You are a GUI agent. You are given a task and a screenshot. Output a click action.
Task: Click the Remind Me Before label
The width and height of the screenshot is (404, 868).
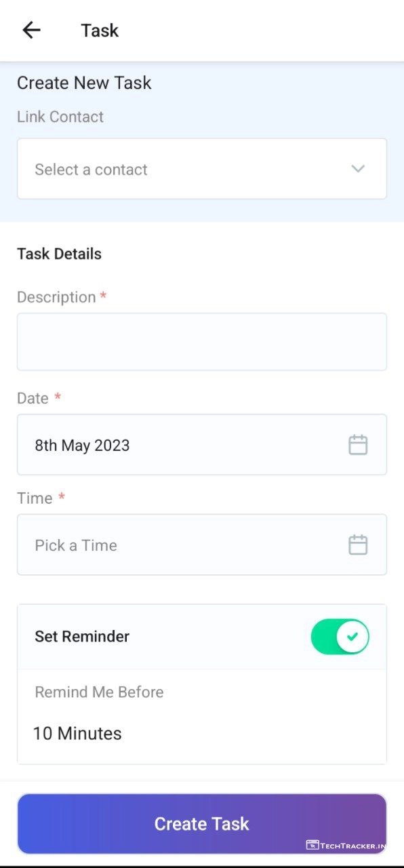[x=99, y=692]
